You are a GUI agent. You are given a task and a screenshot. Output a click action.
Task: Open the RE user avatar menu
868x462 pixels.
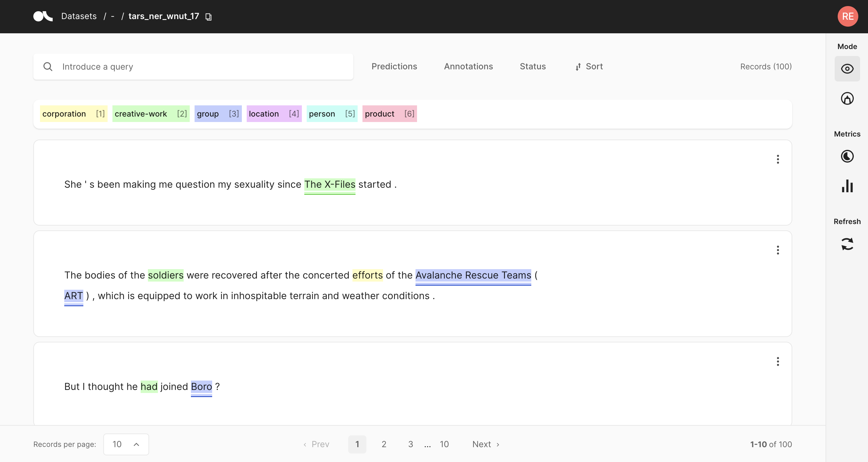click(x=847, y=16)
